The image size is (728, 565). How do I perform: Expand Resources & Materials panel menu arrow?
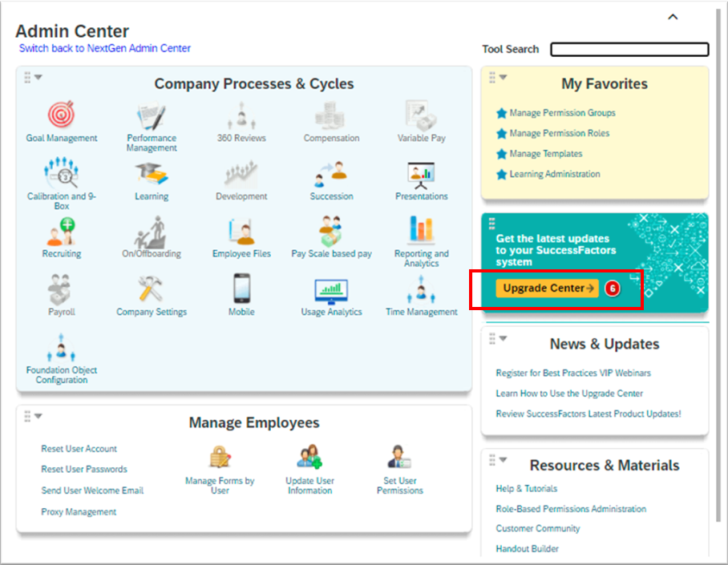tap(504, 460)
